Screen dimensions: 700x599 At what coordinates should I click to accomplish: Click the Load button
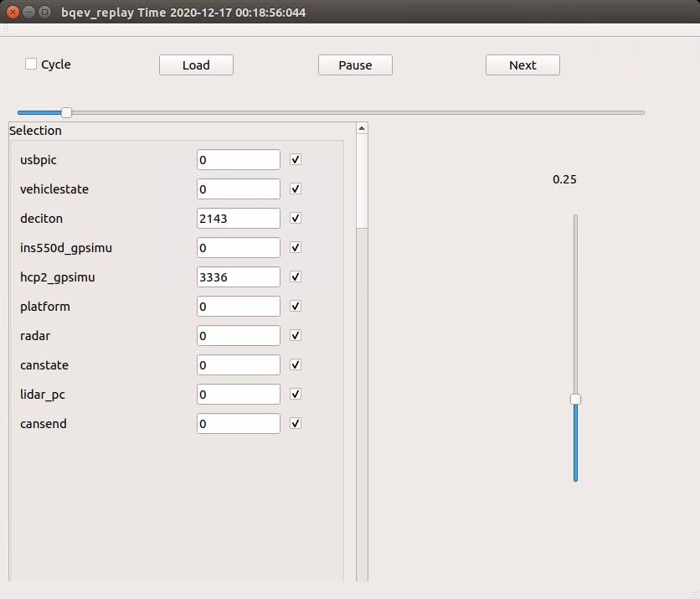[196, 65]
